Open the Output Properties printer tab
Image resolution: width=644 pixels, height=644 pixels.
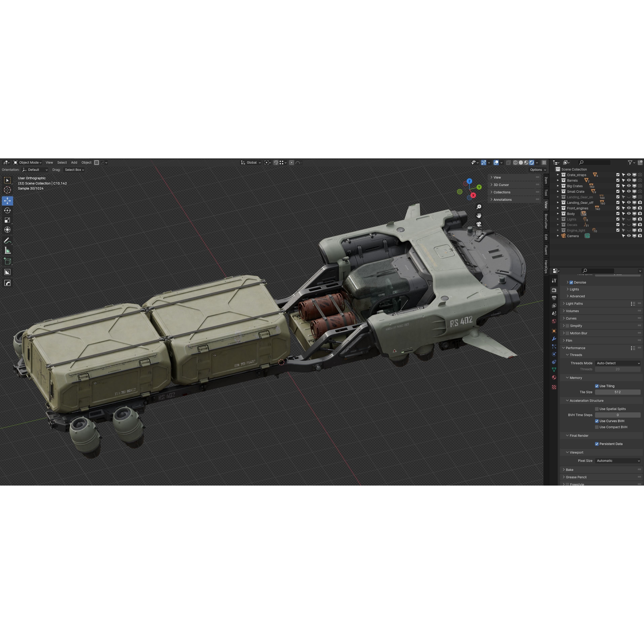click(x=554, y=298)
